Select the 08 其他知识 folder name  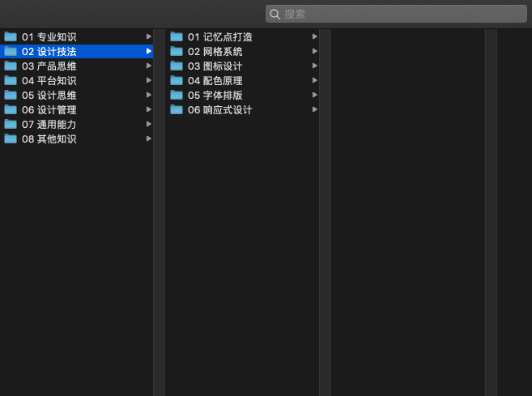click(x=49, y=139)
